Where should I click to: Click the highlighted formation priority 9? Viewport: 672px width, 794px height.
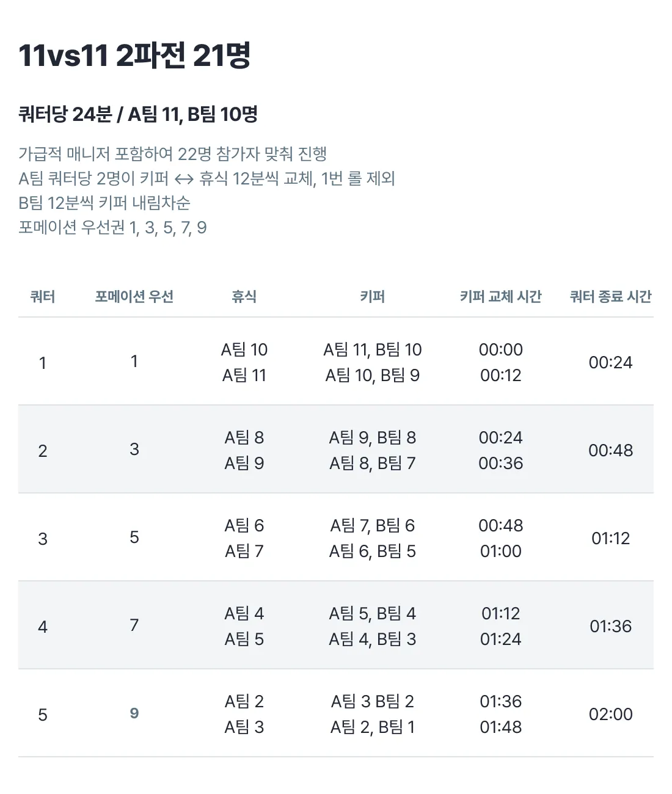134,713
